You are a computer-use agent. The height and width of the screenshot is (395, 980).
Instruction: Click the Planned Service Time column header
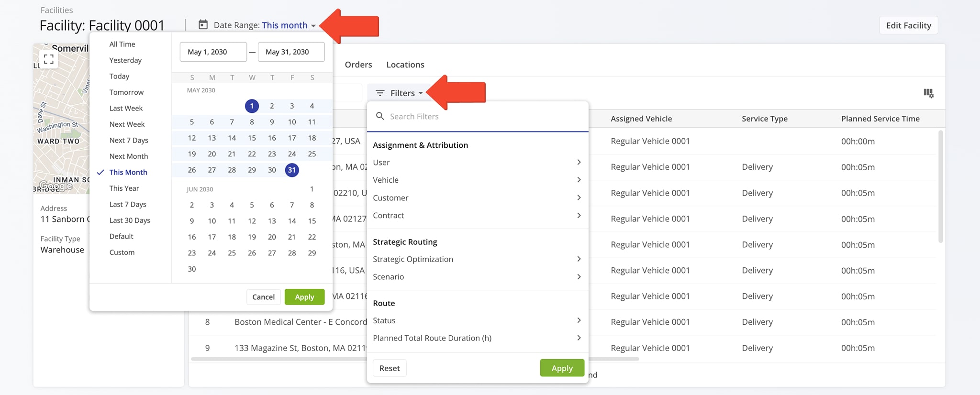pos(880,119)
